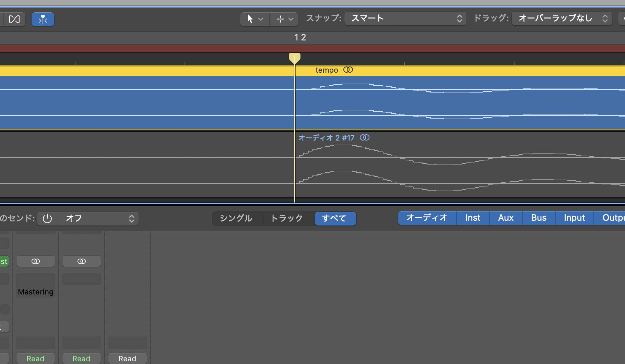Toggle the オーディオ channel filter
The width and height of the screenshot is (625, 364).
pyautogui.click(x=427, y=218)
